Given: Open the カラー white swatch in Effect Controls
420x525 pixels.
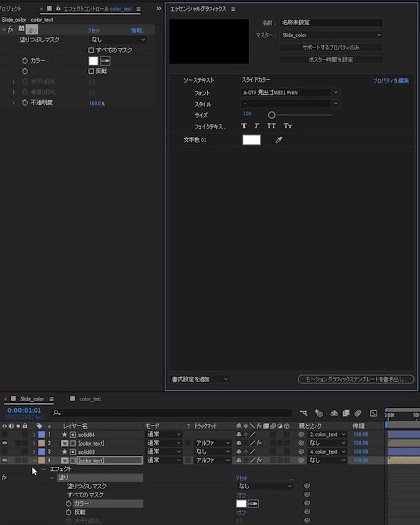Looking at the screenshot, I should [x=93, y=61].
